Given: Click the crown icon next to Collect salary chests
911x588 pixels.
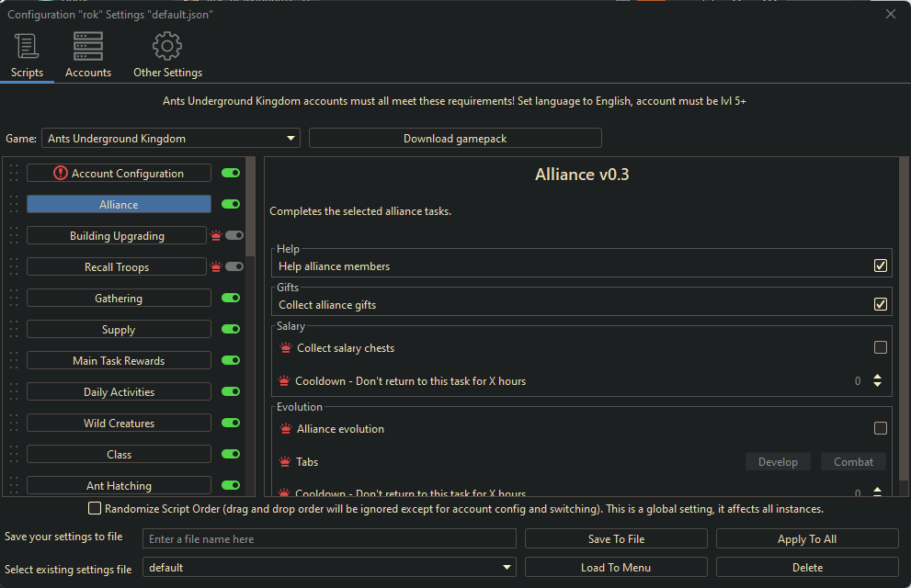Looking at the screenshot, I should point(285,348).
